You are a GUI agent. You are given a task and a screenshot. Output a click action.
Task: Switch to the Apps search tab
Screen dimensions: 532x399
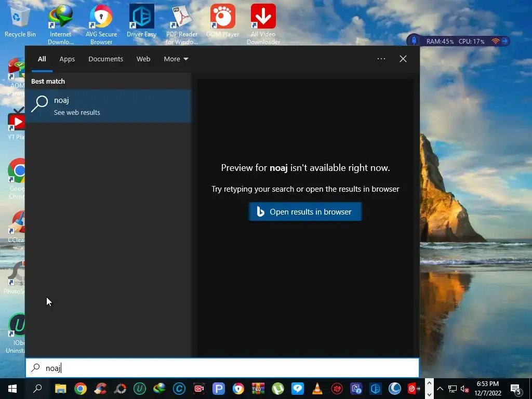pyautogui.click(x=67, y=59)
